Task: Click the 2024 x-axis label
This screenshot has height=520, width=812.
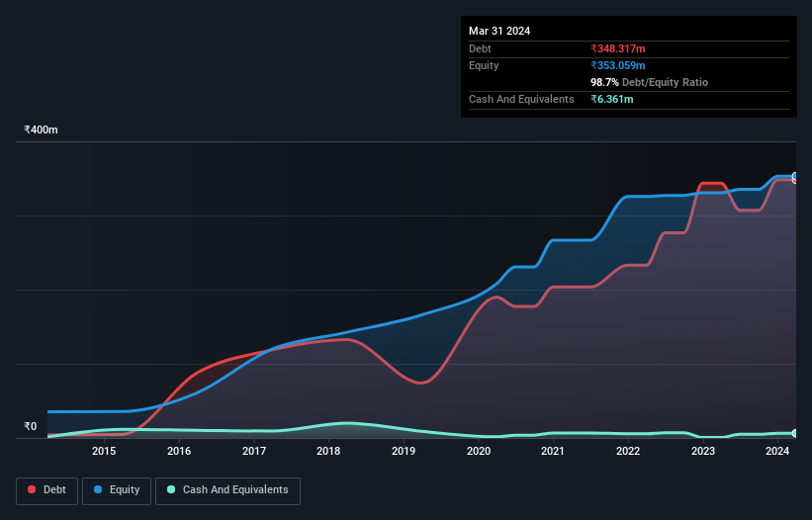Action: pos(777,451)
